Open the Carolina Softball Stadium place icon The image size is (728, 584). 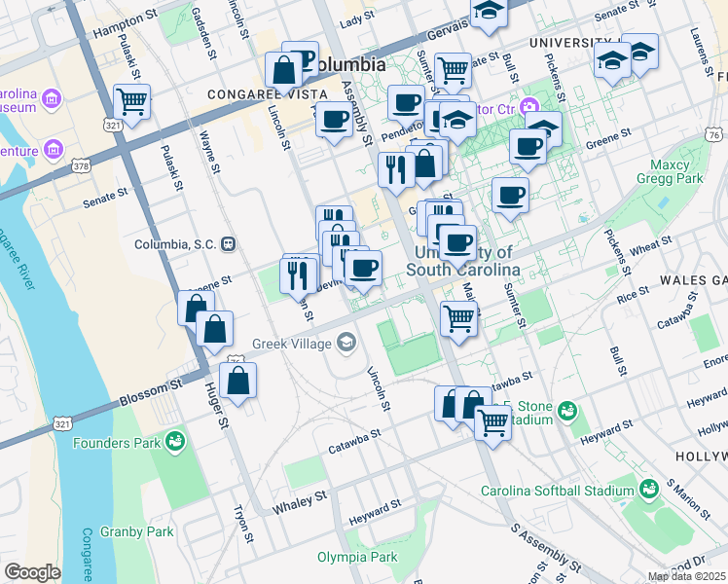click(x=649, y=490)
